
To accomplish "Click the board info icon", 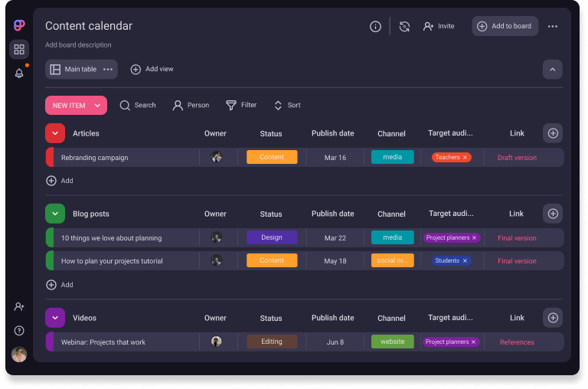I will pos(375,27).
